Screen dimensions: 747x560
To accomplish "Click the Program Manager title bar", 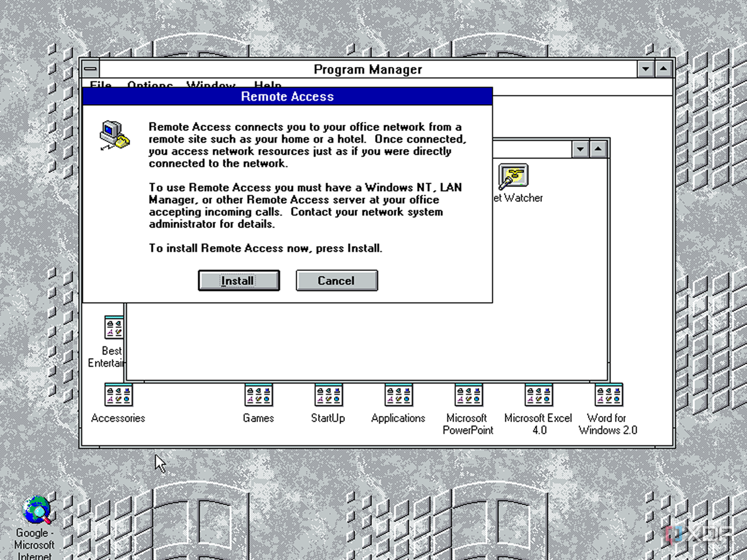I will click(368, 69).
